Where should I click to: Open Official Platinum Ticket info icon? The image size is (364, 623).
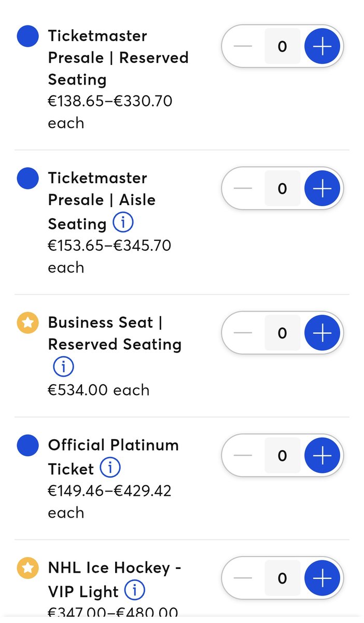click(x=110, y=468)
